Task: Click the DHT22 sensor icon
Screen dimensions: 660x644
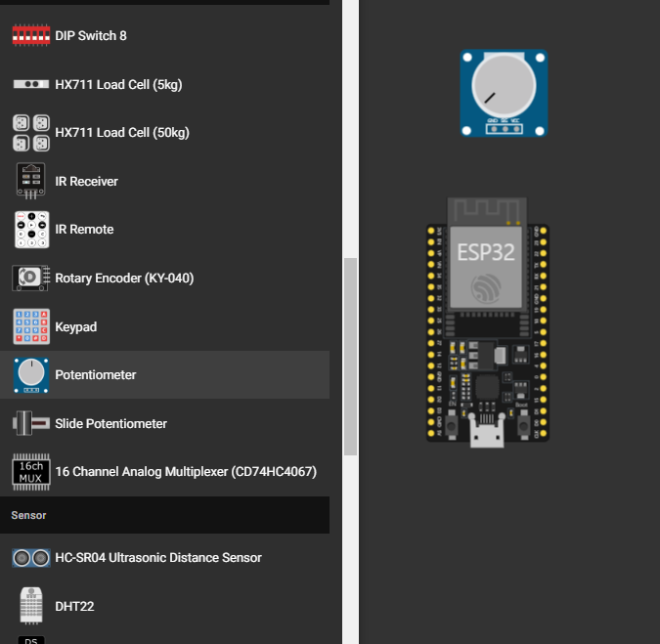Action: [x=31, y=606]
